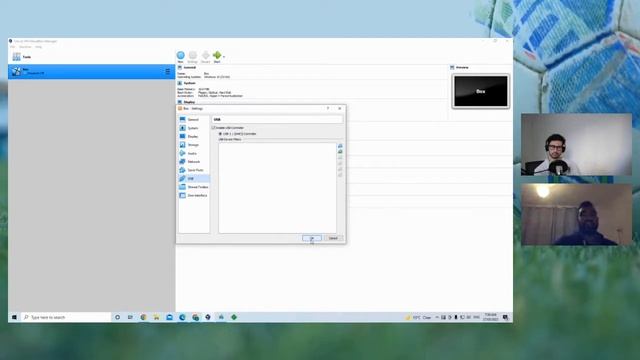
Task: Click System section header in details pane
Action: click(189, 83)
